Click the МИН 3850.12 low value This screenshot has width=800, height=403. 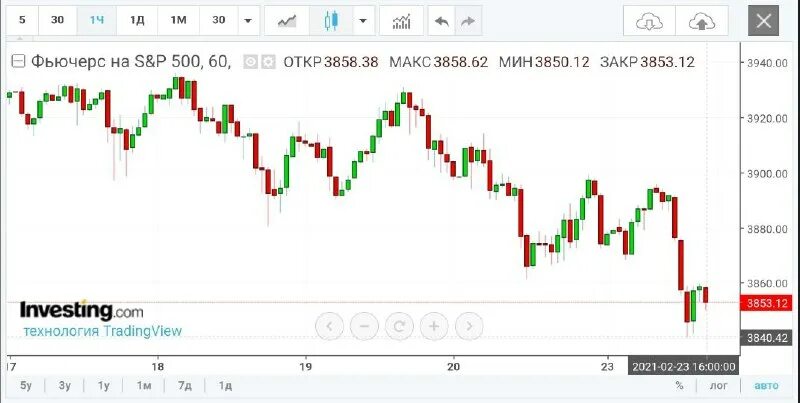[x=544, y=62]
